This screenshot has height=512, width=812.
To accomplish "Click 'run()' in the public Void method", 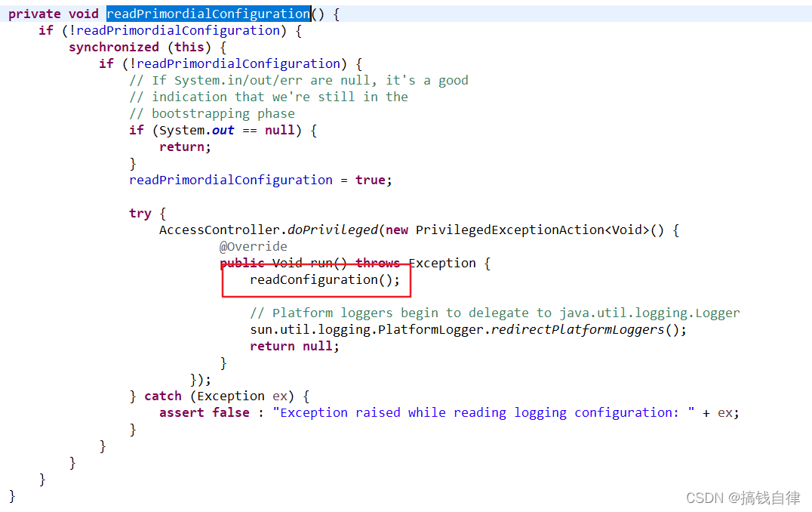I will point(329,263).
